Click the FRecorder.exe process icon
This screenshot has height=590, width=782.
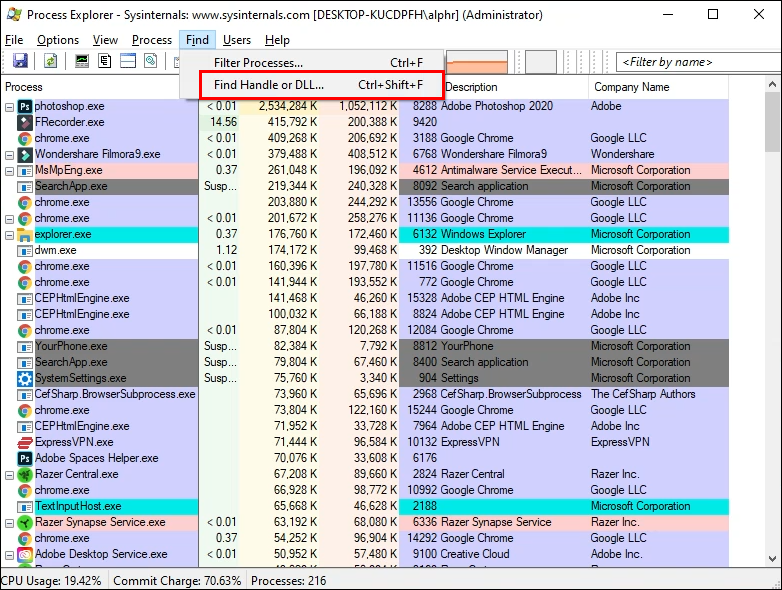coord(25,122)
